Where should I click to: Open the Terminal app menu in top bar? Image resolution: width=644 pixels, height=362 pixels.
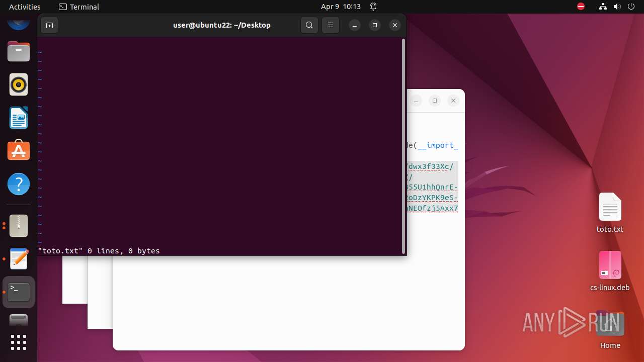(x=79, y=7)
